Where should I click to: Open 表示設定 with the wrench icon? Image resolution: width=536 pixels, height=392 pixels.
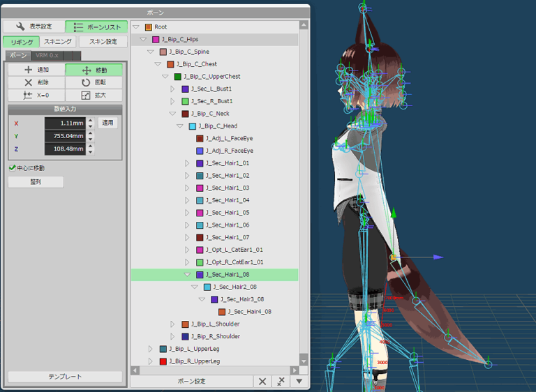(x=33, y=27)
